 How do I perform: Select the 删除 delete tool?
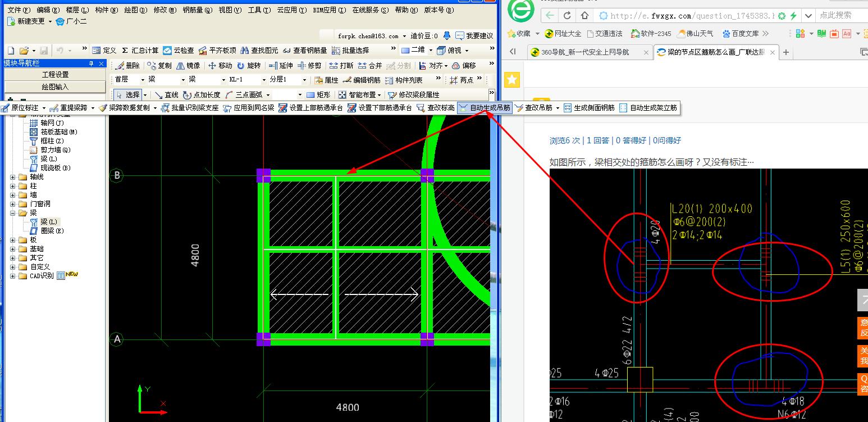(127, 65)
